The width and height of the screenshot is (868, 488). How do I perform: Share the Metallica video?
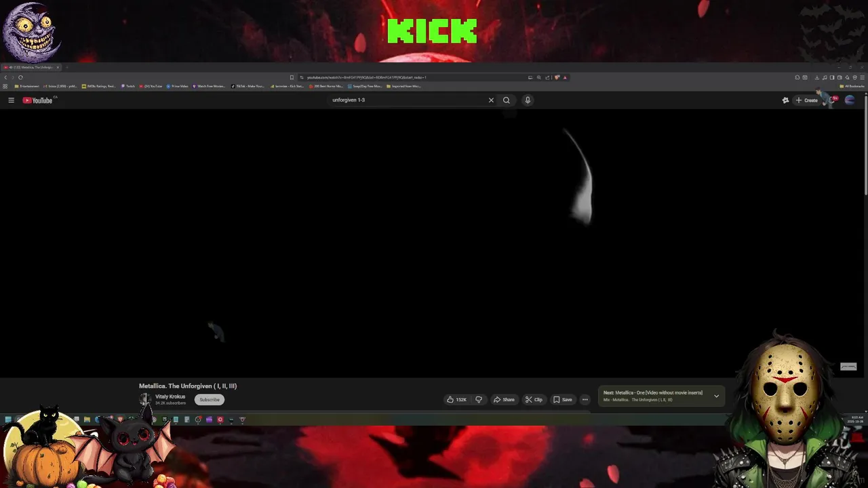pyautogui.click(x=504, y=400)
